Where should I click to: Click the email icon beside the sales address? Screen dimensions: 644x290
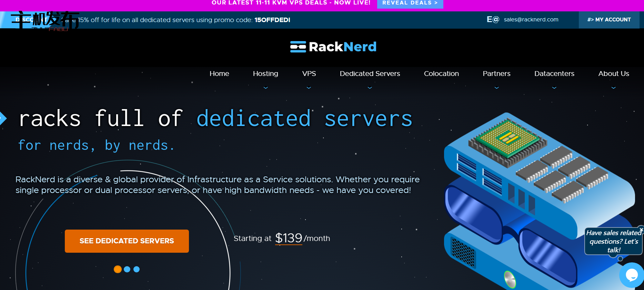(493, 20)
